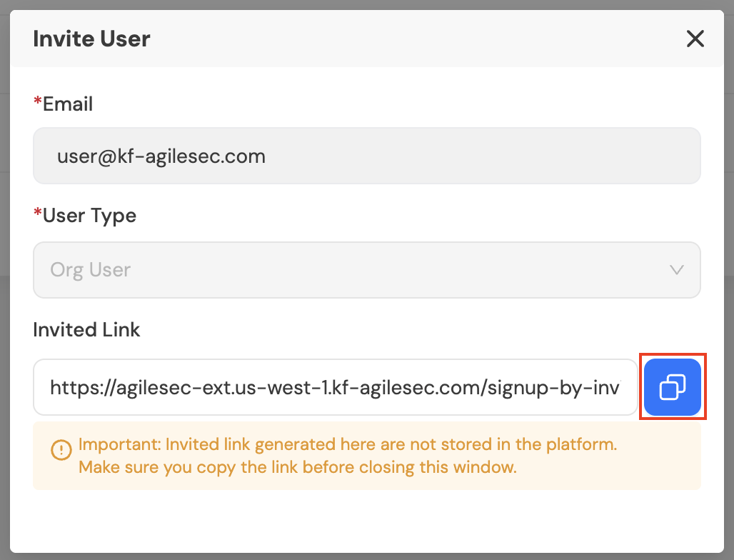Click the "Make sure you copy the link" text
Screen dimensions: 734x560
click(297, 468)
